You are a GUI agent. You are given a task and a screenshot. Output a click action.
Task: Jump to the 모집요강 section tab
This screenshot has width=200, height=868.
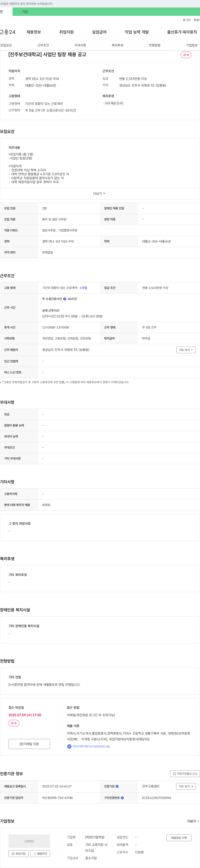(6, 45)
